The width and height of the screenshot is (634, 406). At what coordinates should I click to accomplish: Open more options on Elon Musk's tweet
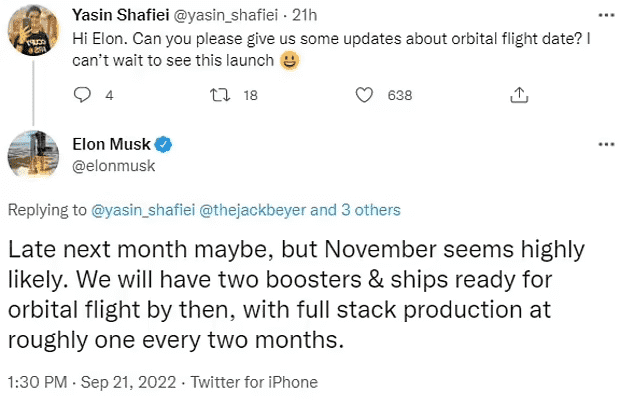605,145
